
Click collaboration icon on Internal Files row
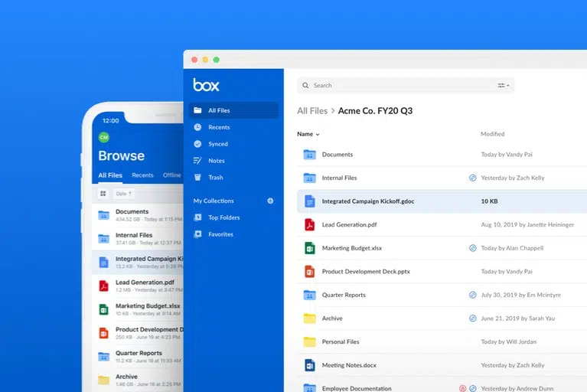(x=472, y=178)
